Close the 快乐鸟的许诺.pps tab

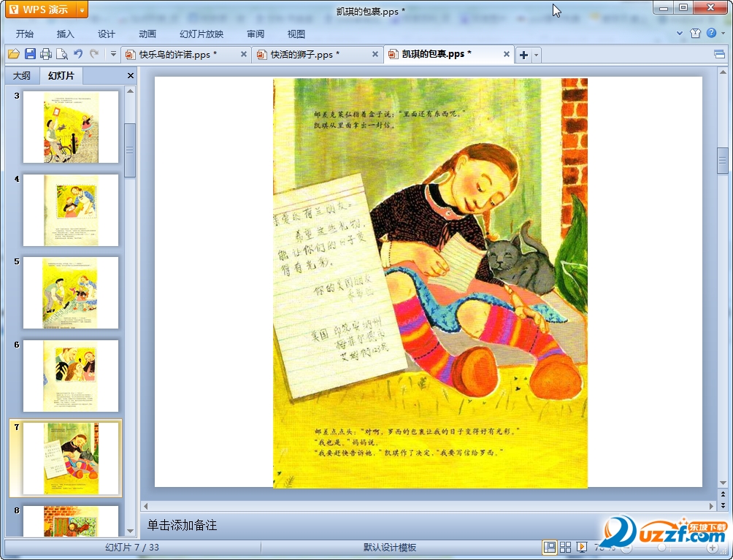(244, 54)
